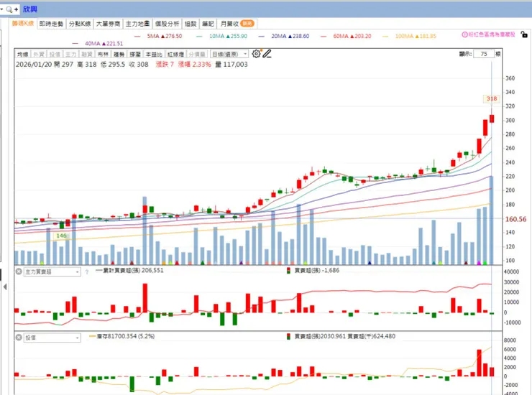Toggle the 均線 overlay button
This screenshot has width=532, height=395.
pyautogui.click(x=23, y=55)
